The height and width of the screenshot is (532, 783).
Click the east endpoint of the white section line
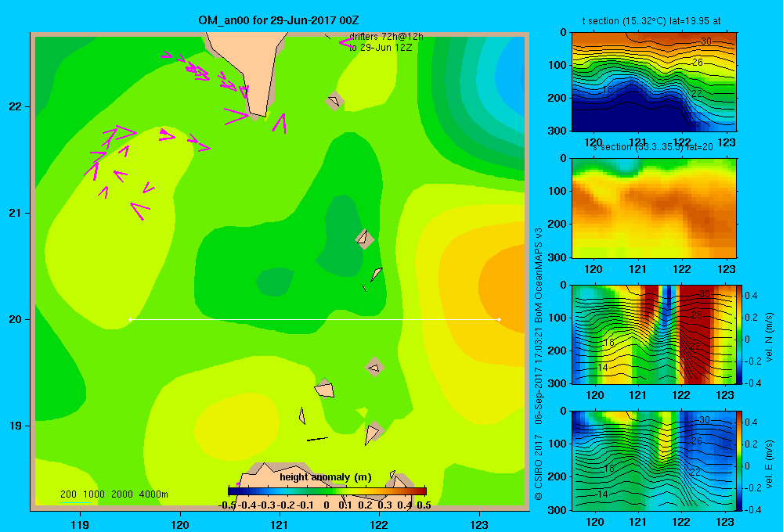click(x=500, y=319)
